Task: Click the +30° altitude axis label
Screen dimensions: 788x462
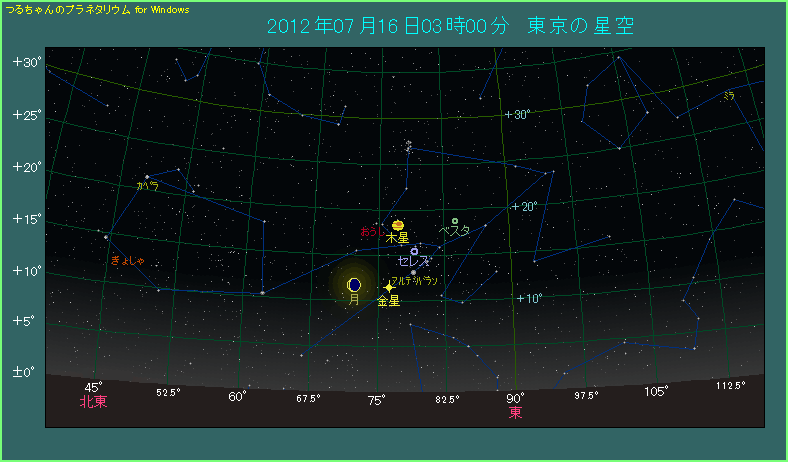Action: pyautogui.click(x=26, y=62)
